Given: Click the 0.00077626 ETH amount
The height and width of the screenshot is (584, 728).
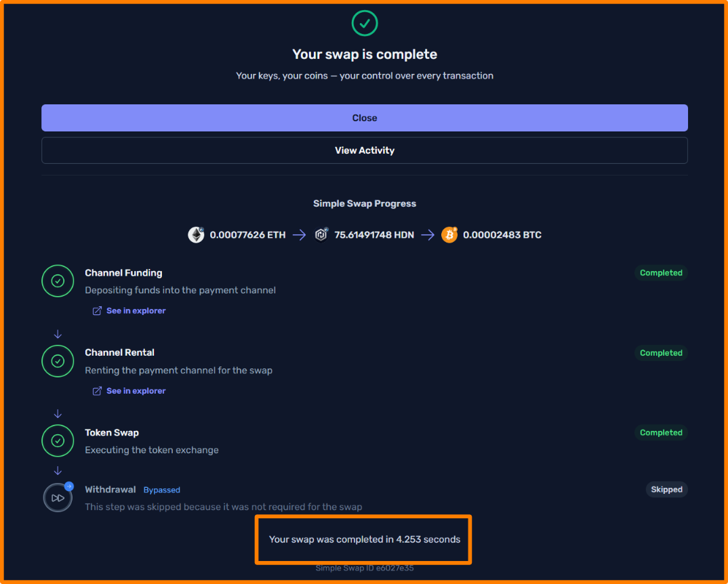Looking at the screenshot, I should pyautogui.click(x=247, y=235).
